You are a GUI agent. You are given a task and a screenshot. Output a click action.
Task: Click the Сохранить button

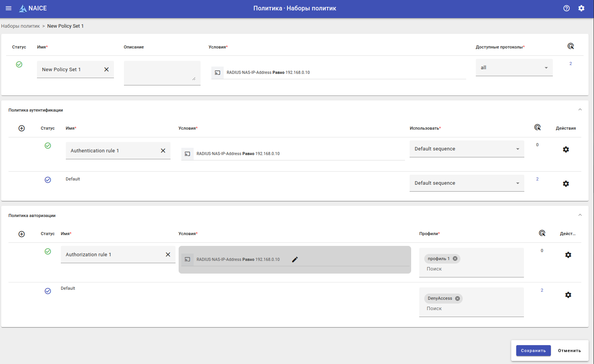coord(533,351)
